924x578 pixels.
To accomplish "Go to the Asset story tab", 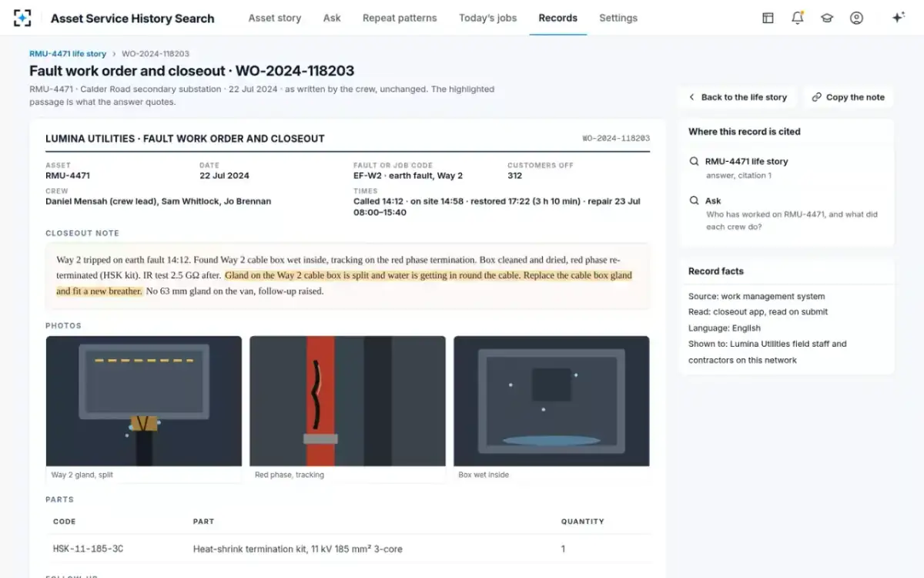I will click(x=275, y=18).
